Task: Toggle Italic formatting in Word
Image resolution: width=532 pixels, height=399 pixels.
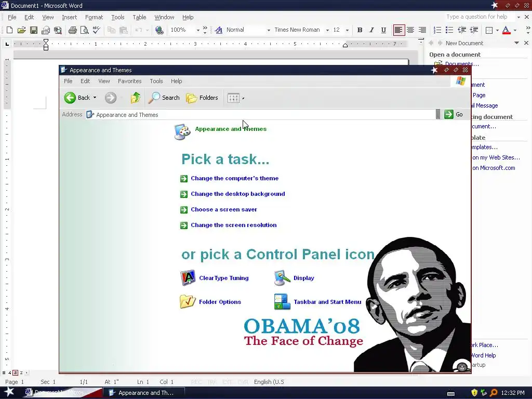Action: point(371,30)
